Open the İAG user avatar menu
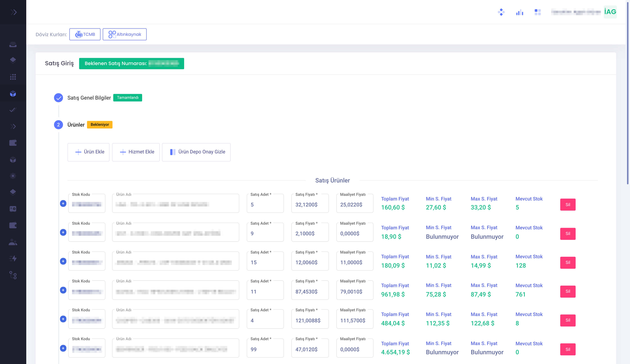Image resolution: width=630 pixels, height=364 pixels. [610, 12]
